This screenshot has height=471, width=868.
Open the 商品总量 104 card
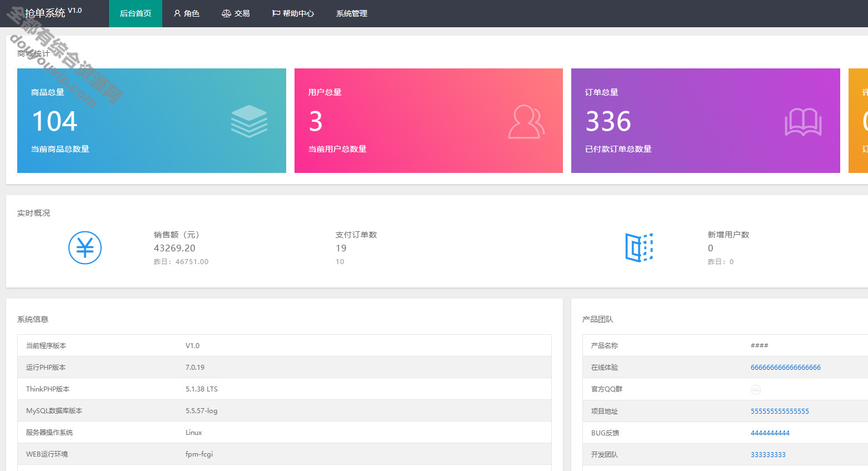pyautogui.click(x=152, y=121)
